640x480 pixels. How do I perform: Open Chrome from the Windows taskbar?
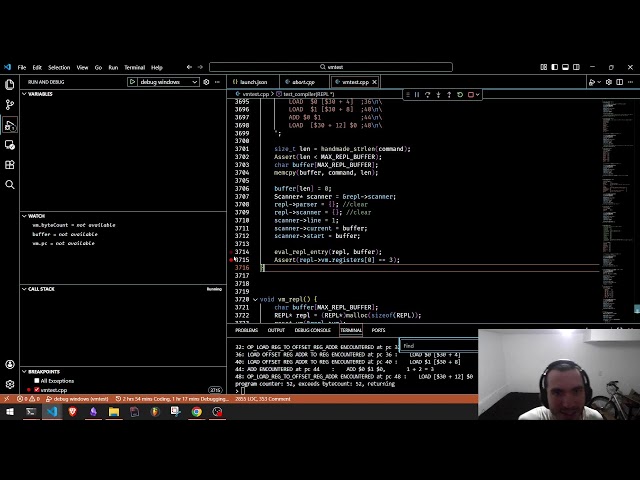(x=196, y=412)
